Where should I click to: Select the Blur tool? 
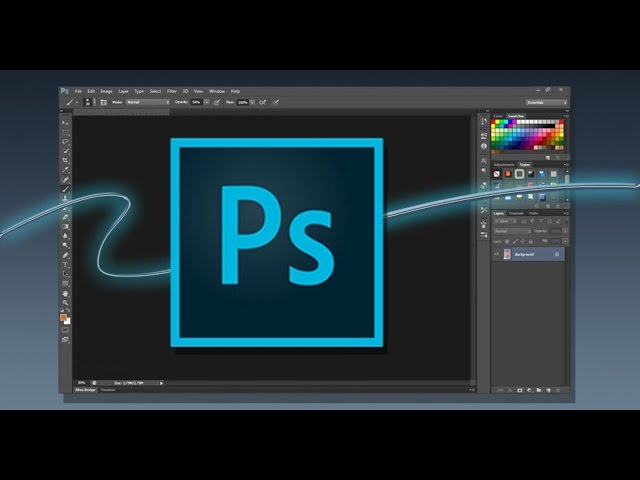click(65, 236)
